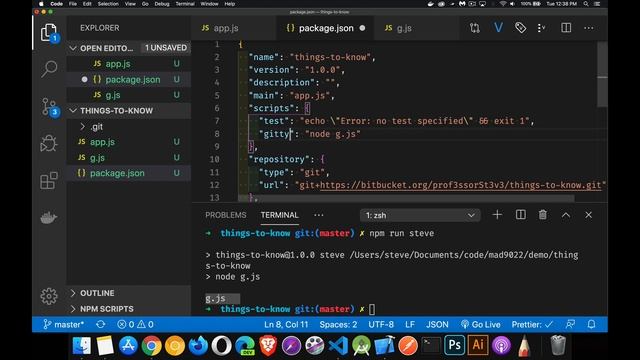Click the Prettier status bar item
The width and height of the screenshot is (640, 360).
pyautogui.click(x=532, y=324)
